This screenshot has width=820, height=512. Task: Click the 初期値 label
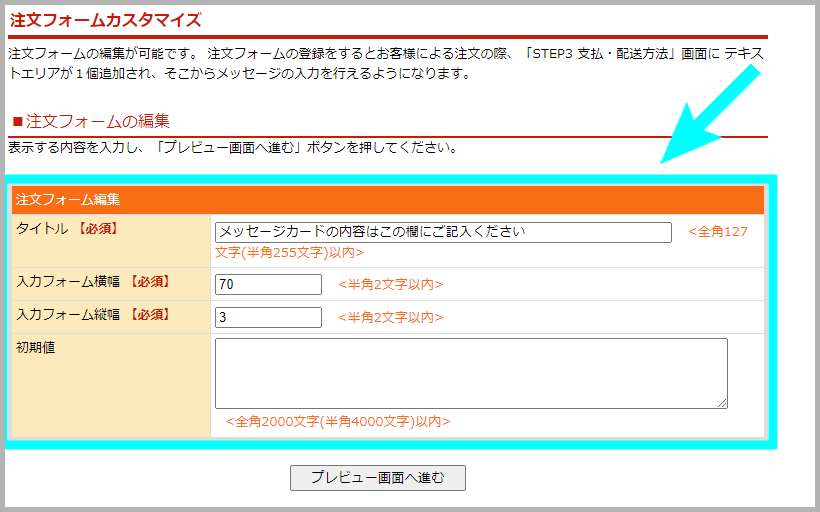click(36, 347)
